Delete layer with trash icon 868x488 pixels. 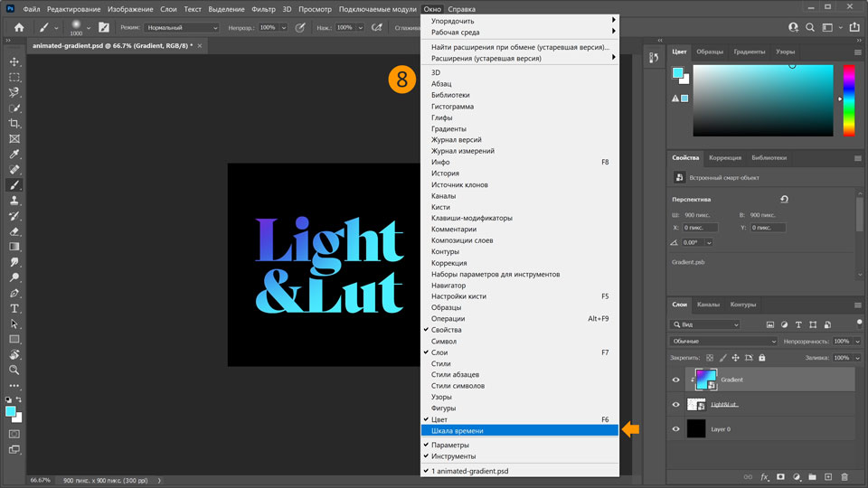pos(844,477)
